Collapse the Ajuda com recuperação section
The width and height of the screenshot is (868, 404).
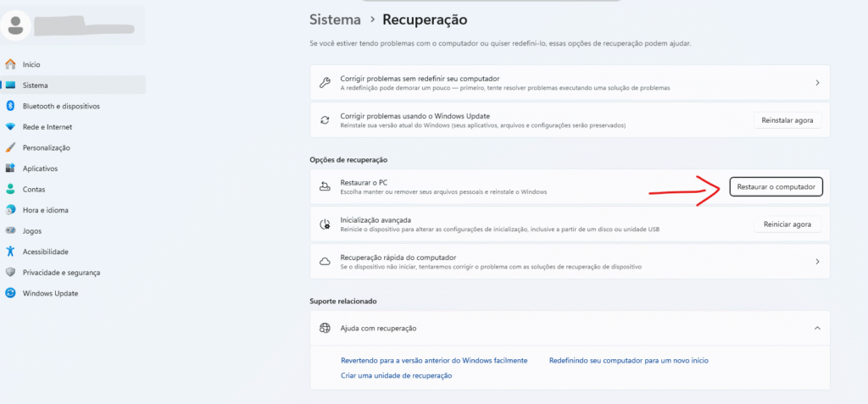(x=817, y=328)
